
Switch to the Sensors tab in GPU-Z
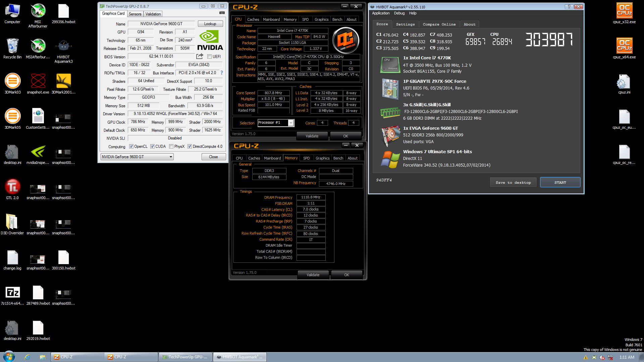pos(135,14)
